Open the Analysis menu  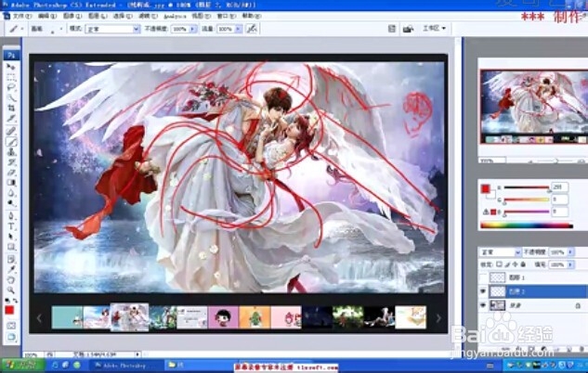tap(176, 16)
